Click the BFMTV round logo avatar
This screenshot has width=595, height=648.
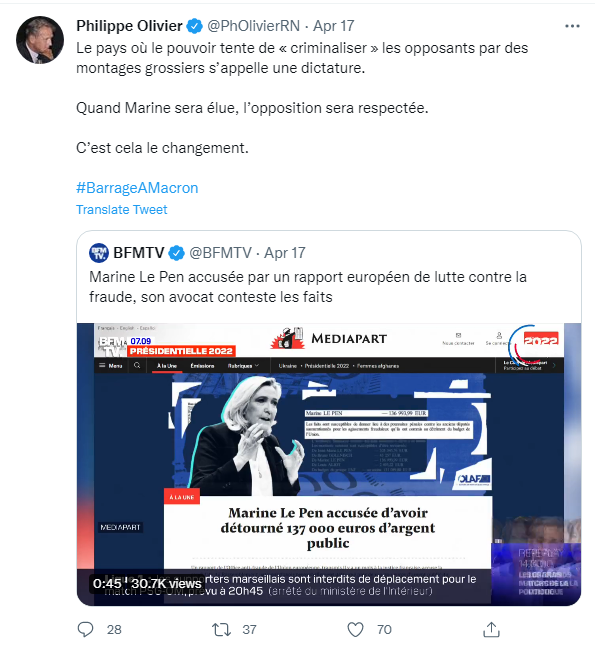[99, 253]
